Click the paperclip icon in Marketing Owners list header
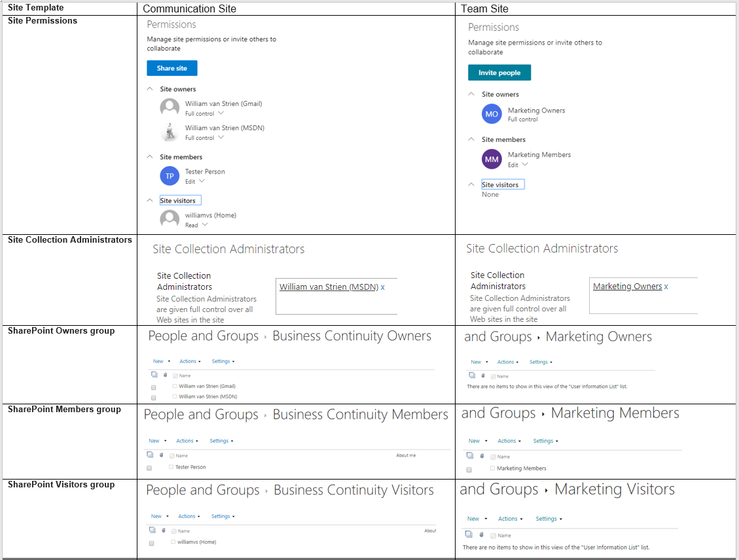Image resolution: width=739 pixels, height=560 pixels. [x=482, y=376]
